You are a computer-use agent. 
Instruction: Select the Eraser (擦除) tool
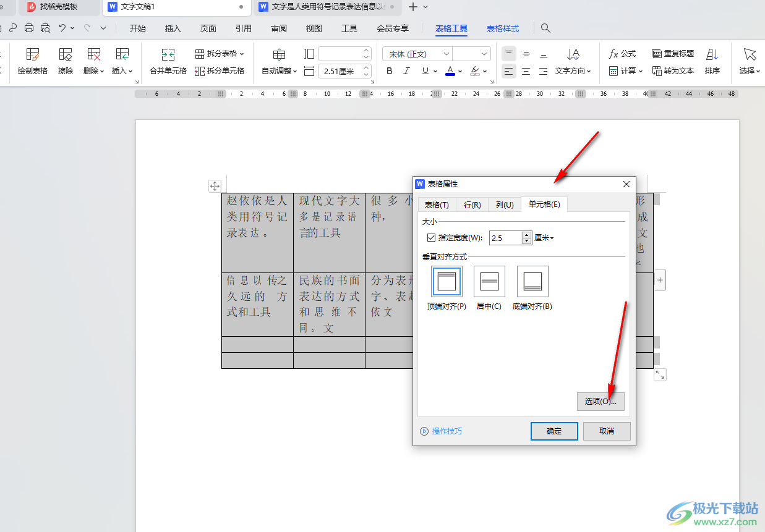pyautogui.click(x=66, y=62)
